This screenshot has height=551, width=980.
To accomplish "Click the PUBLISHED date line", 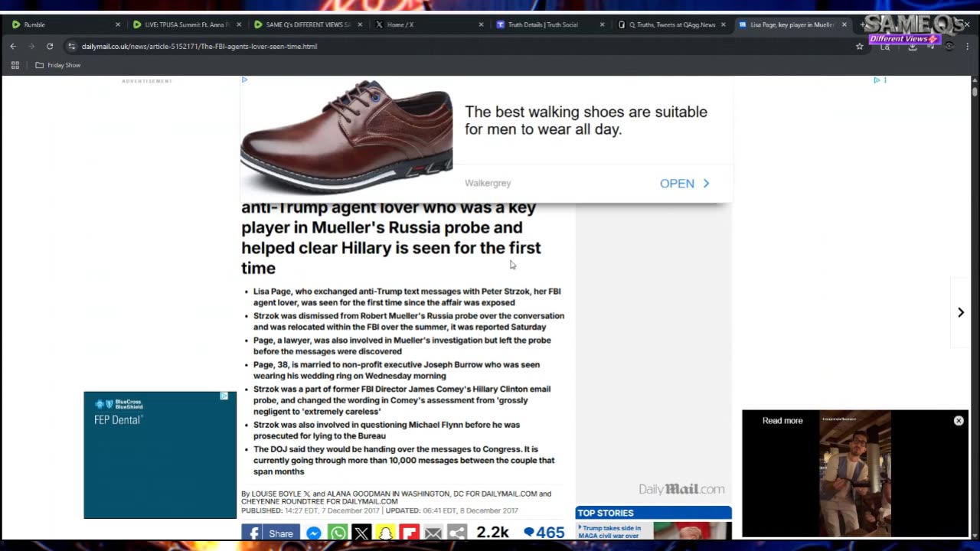I will 380,510.
